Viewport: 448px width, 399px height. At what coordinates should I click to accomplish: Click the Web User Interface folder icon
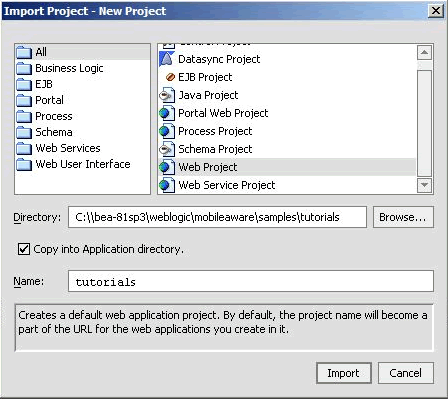[x=24, y=164]
